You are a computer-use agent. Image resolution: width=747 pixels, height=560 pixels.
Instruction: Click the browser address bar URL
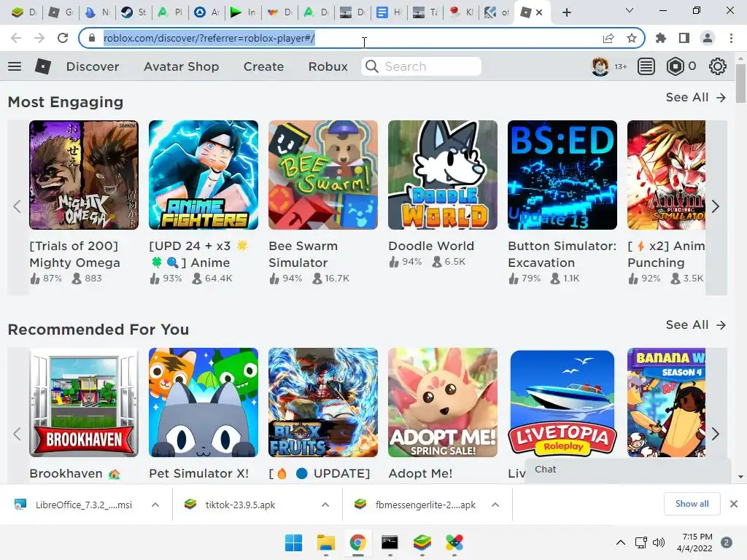click(209, 38)
